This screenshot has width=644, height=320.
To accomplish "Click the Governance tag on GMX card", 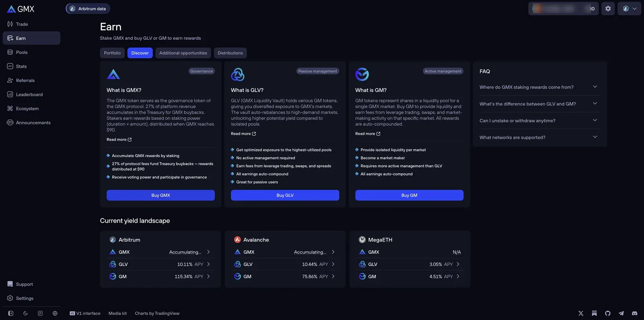I will click(x=202, y=71).
